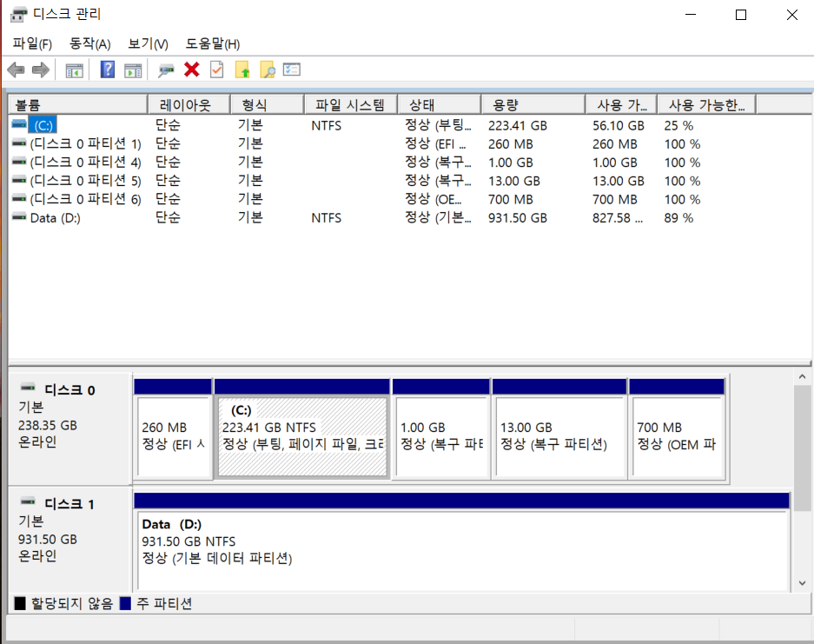This screenshot has height=644, width=814.
Task: Click the 223.41 GB capacity cell
Action: 518,125
